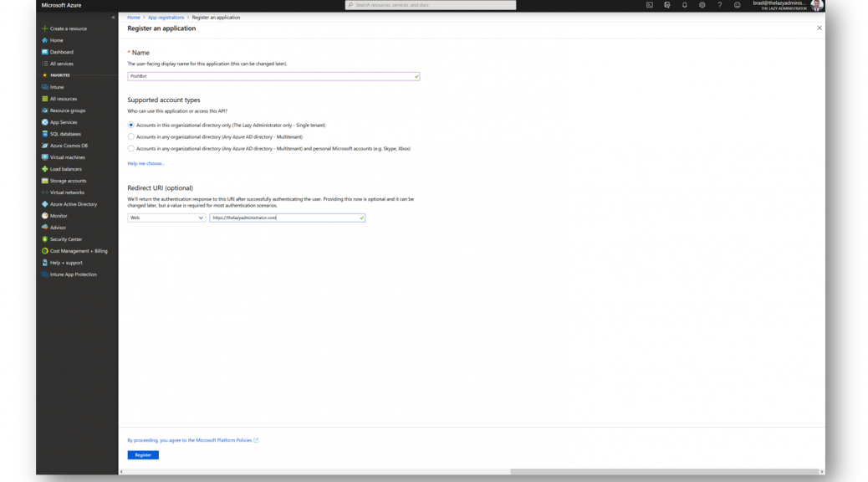Click the user avatar picture
Viewport: 868px width, 482px height.
click(x=816, y=5)
